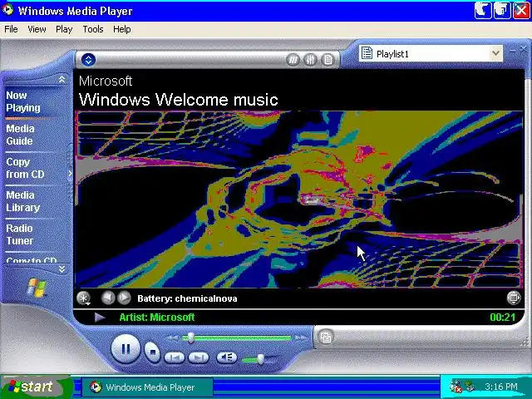Pause playback with the pause button
Screen dimensions: 532x399
tap(126, 349)
